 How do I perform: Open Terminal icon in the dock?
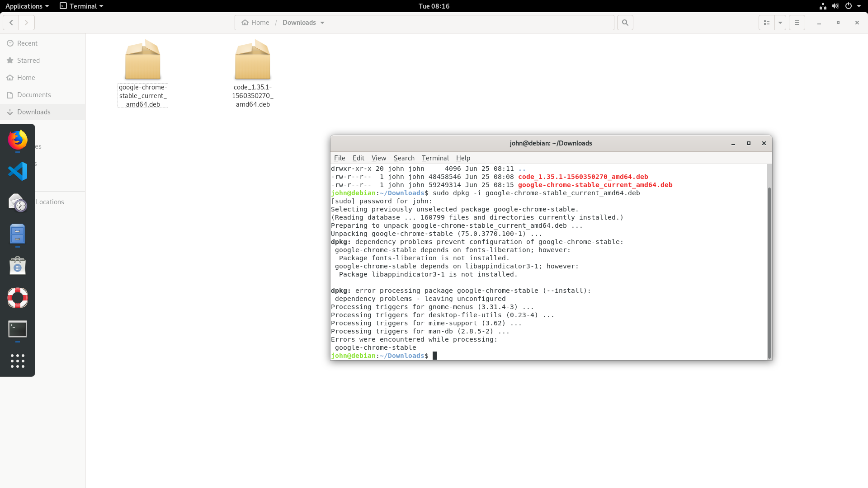pyautogui.click(x=18, y=329)
